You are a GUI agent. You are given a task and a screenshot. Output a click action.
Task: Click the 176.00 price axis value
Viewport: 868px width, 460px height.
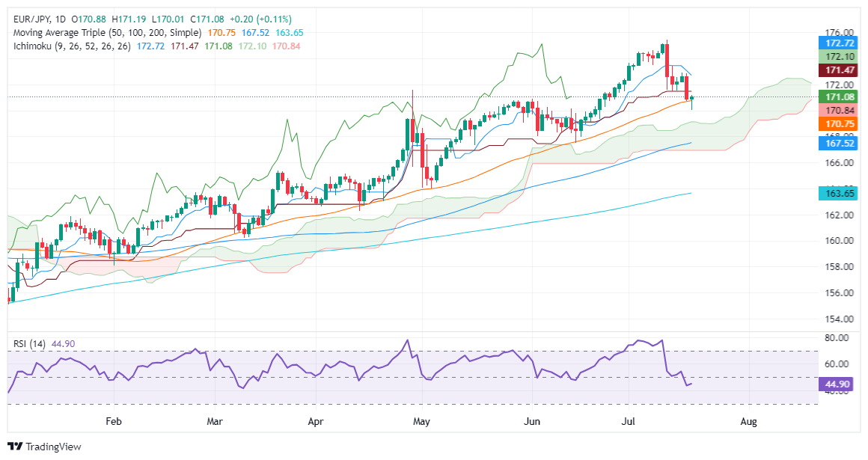pyautogui.click(x=837, y=33)
